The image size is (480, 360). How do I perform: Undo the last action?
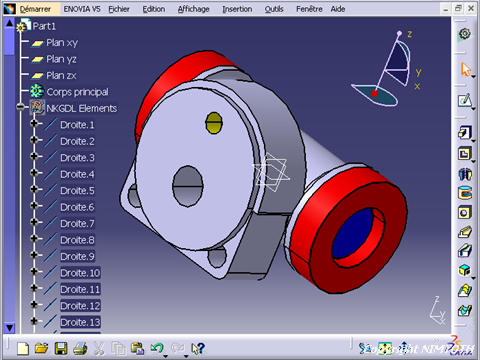[156, 348]
